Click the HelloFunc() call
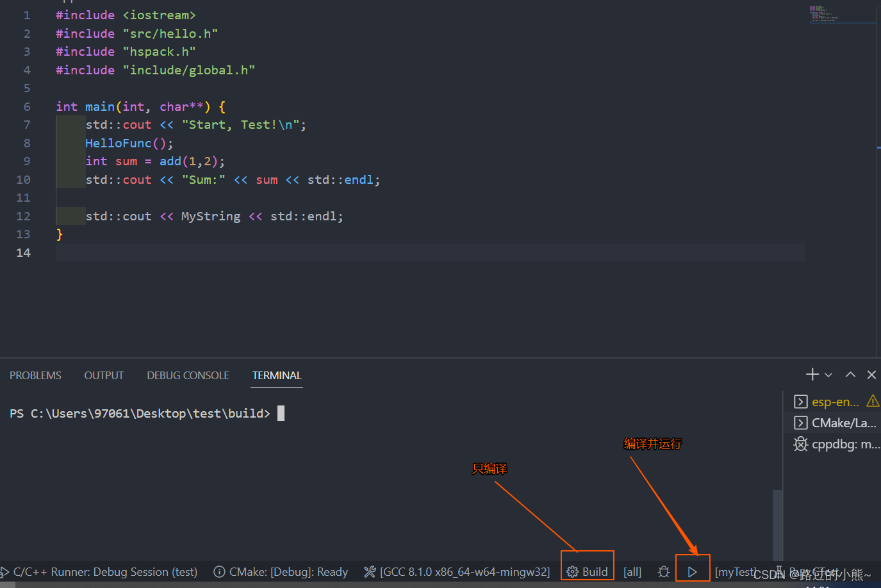Screen dimensions: 881x588 click(x=129, y=143)
